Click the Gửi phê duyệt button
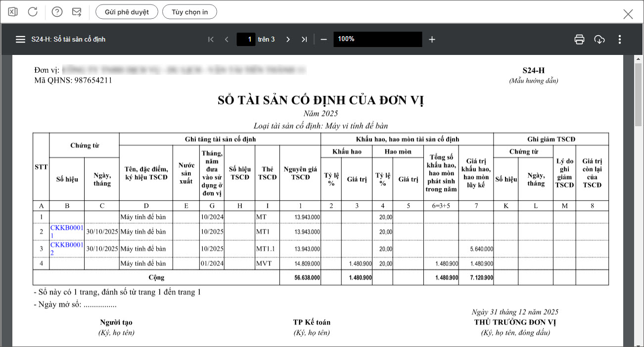The width and height of the screenshot is (644, 347). pos(127,12)
